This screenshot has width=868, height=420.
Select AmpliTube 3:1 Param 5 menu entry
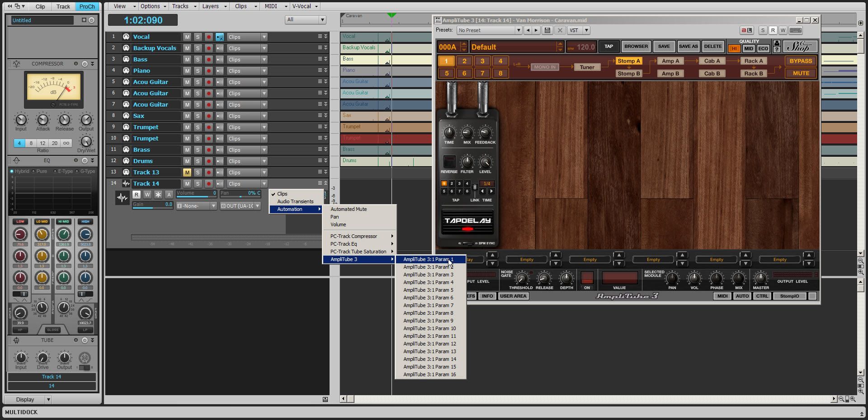pyautogui.click(x=428, y=290)
